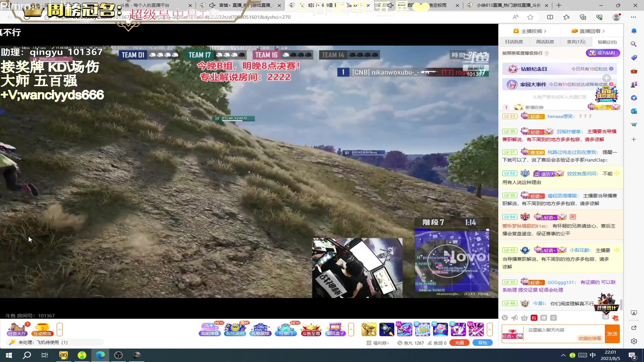Click the megaphone horn icon in chat
The image size is (644, 362).
click(x=515, y=318)
